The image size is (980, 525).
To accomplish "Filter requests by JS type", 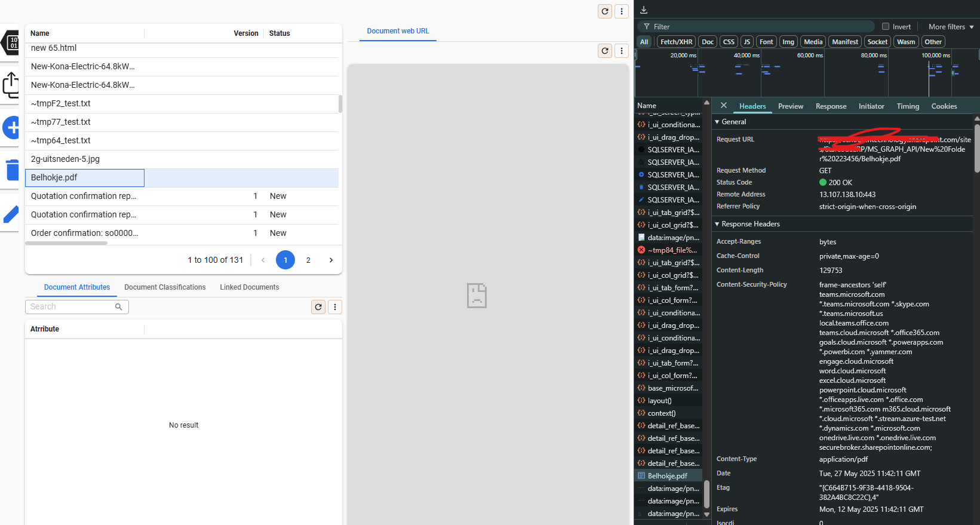I will tap(747, 42).
